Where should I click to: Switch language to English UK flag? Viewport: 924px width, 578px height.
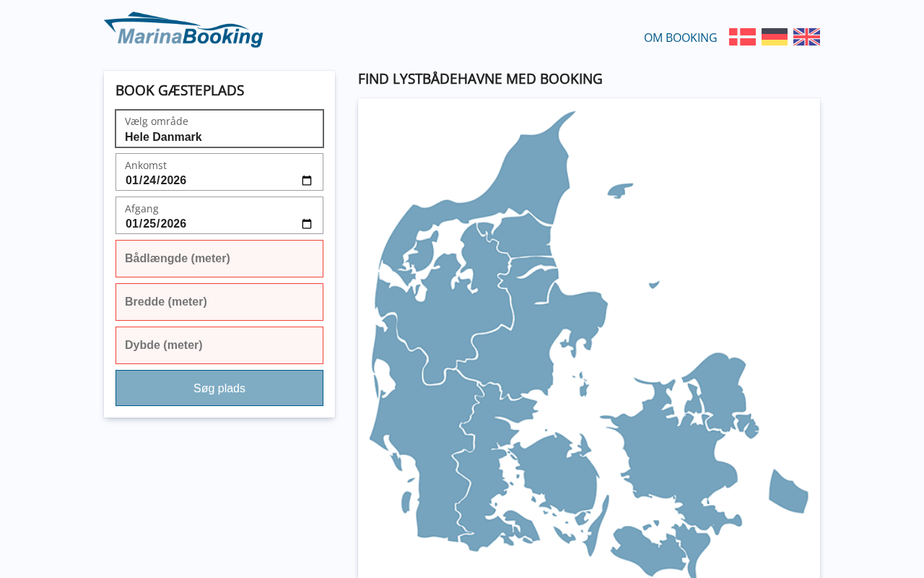point(806,37)
